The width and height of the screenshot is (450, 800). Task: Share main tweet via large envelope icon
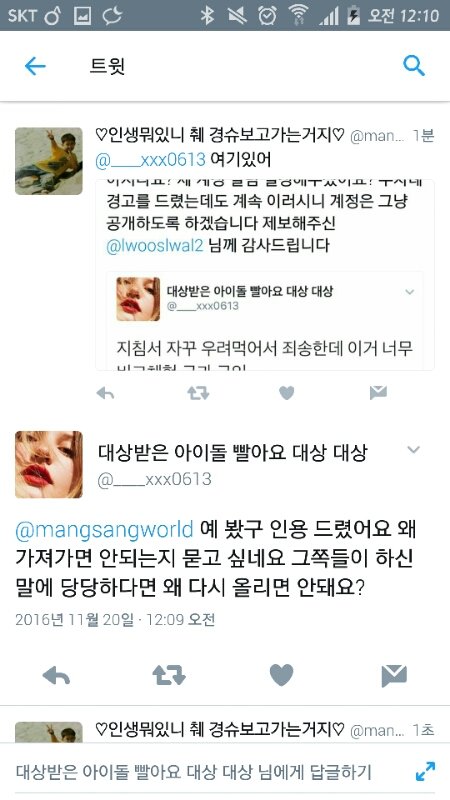394,676
